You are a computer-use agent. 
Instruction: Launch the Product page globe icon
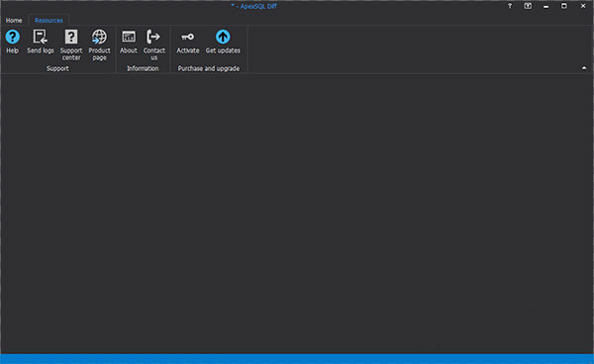[x=99, y=37]
